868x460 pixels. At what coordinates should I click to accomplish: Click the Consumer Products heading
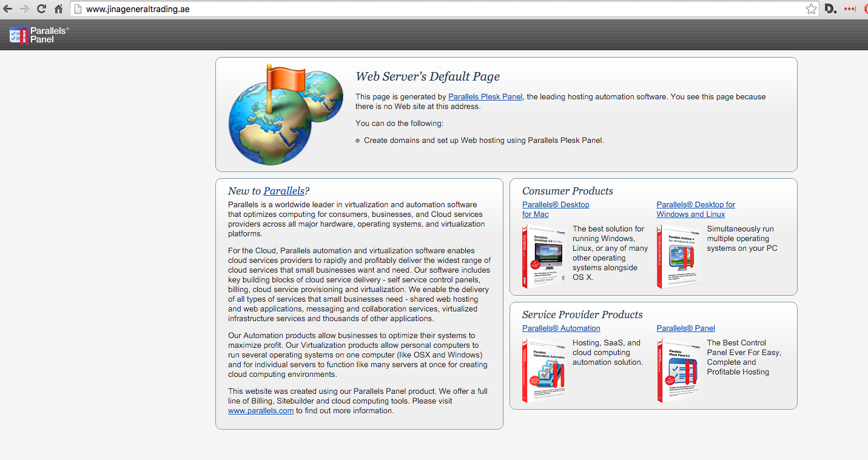click(x=568, y=192)
